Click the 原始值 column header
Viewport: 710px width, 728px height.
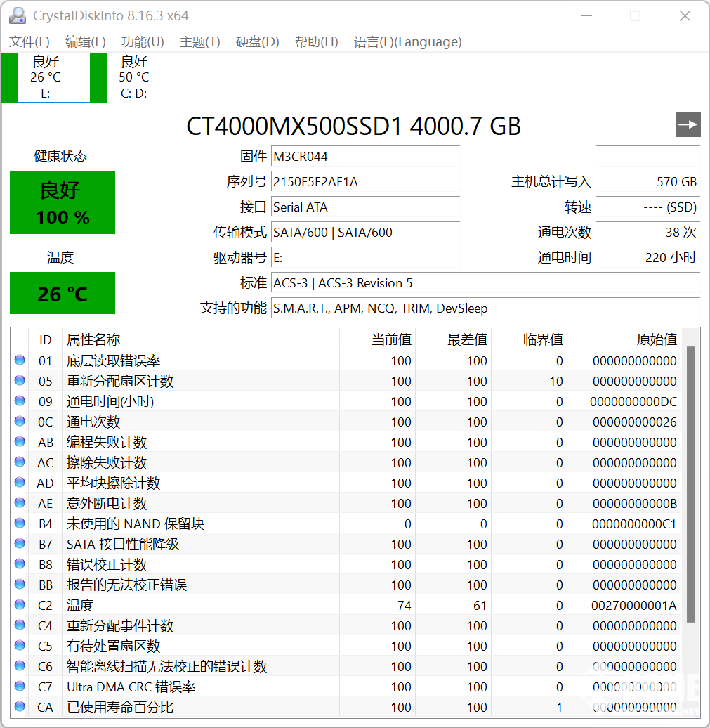tap(624, 339)
